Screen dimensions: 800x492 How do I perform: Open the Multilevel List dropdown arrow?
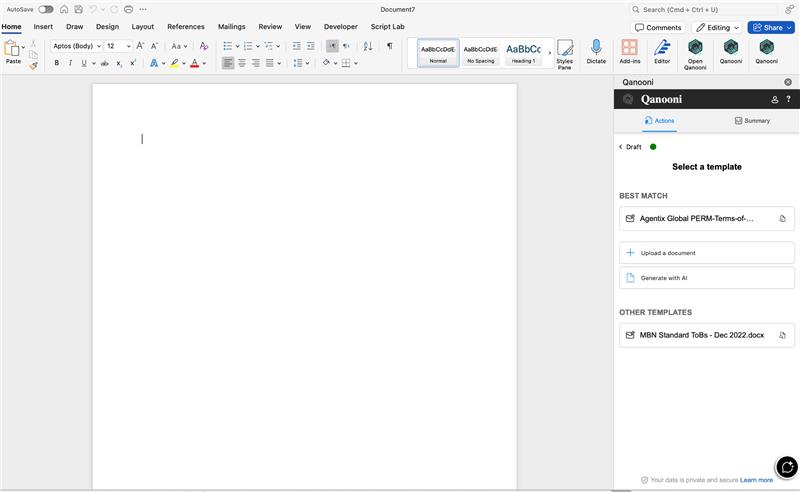point(278,46)
